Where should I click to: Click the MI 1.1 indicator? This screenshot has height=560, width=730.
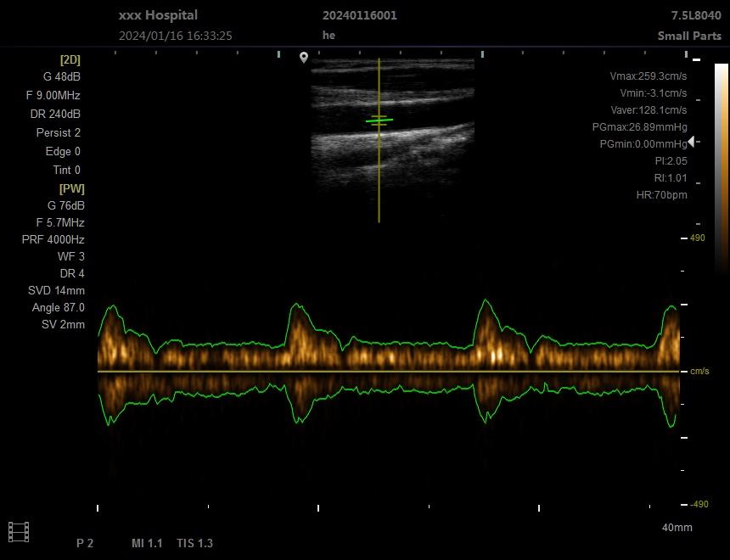[x=147, y=543]
